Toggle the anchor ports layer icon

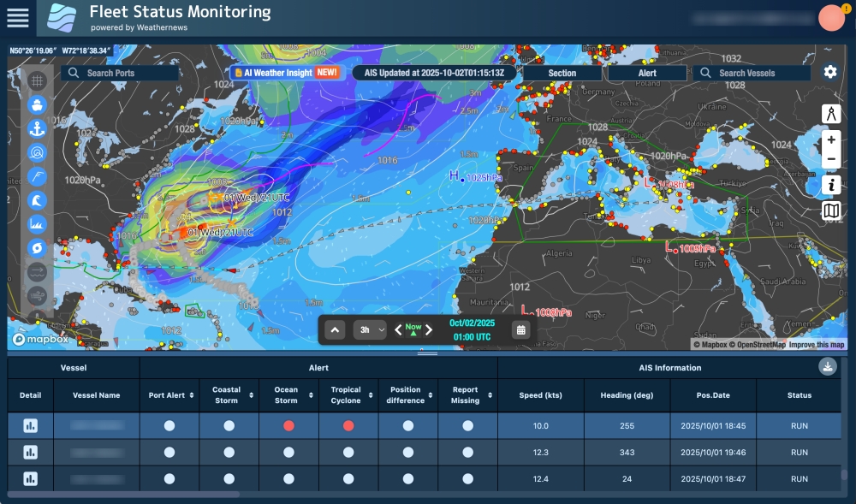pyautogui.click(x=37, y=129)
